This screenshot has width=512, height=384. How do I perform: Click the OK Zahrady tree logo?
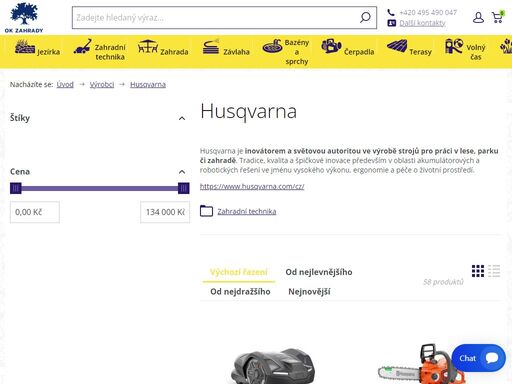coord(24,17)
